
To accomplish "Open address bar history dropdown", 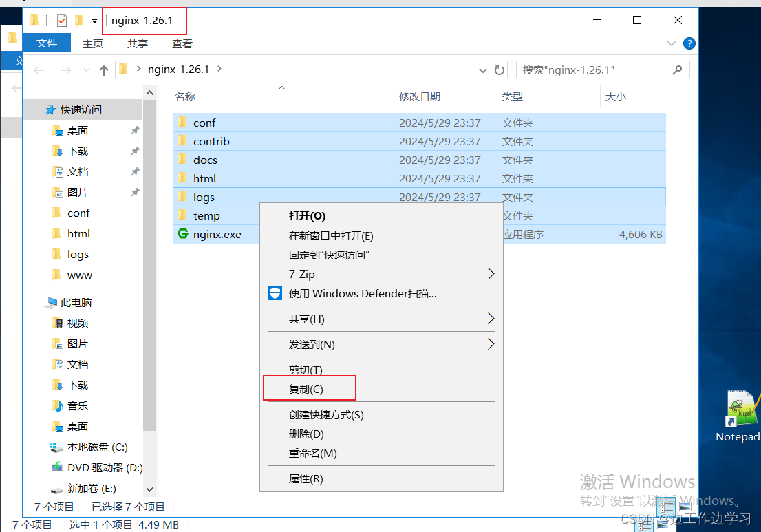I will coord(483,70).
